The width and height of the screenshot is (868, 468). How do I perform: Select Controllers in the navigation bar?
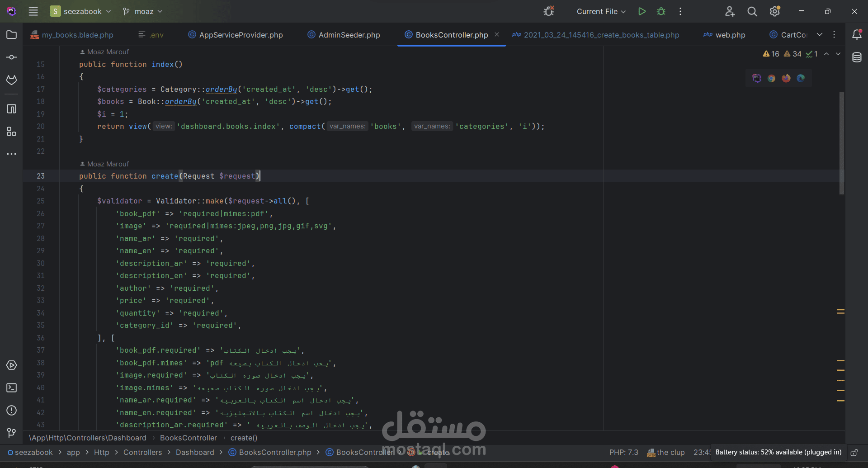click(x=142, y=452)
